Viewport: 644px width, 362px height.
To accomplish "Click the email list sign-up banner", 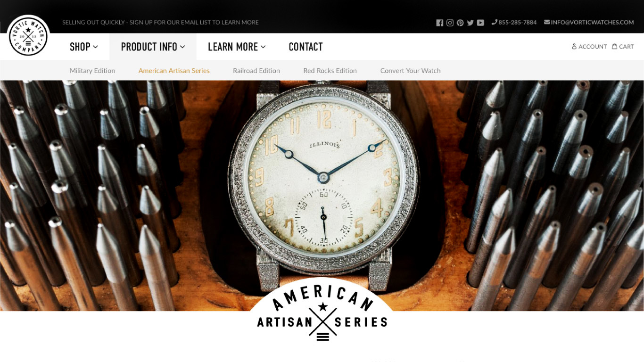I will (160, 22).
